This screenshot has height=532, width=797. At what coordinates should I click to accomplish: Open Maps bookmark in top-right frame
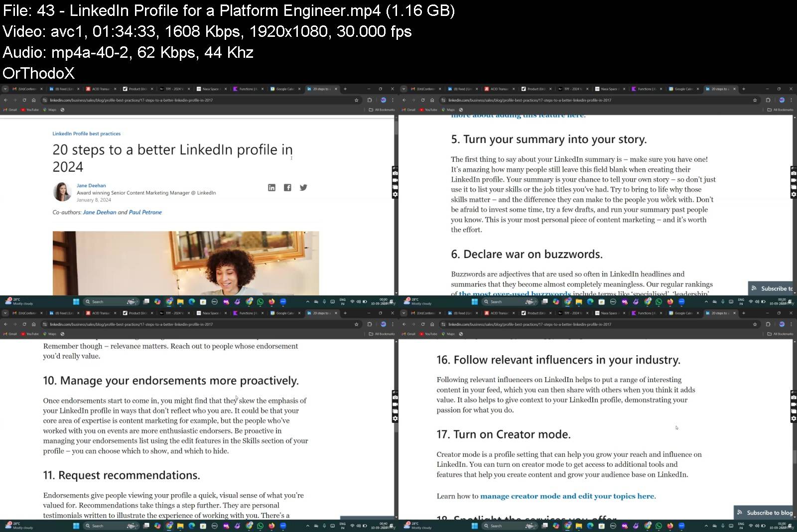[448, 110]
